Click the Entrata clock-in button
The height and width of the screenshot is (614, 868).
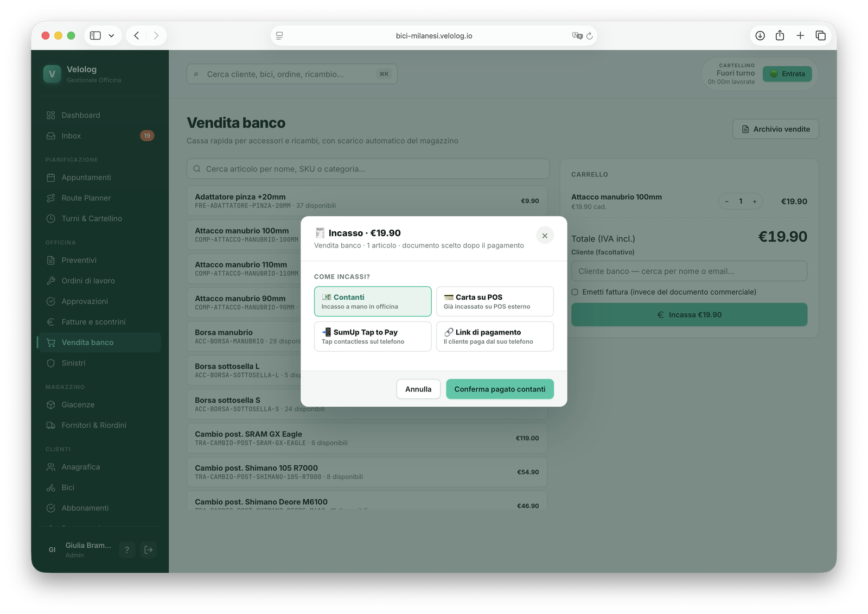pyautogui.click(x=787, y=74)
